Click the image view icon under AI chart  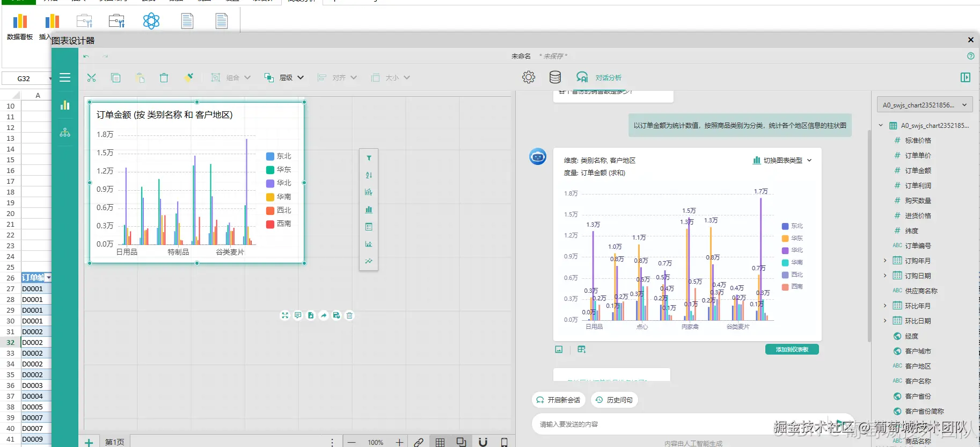pos(559,349)
